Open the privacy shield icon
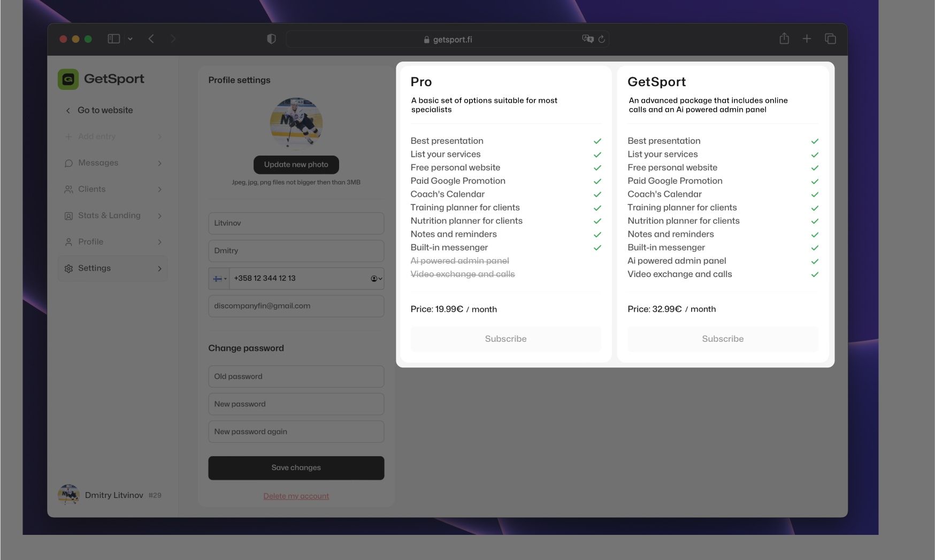This screenshot has height=560, width=935. (x=271, y=39)
